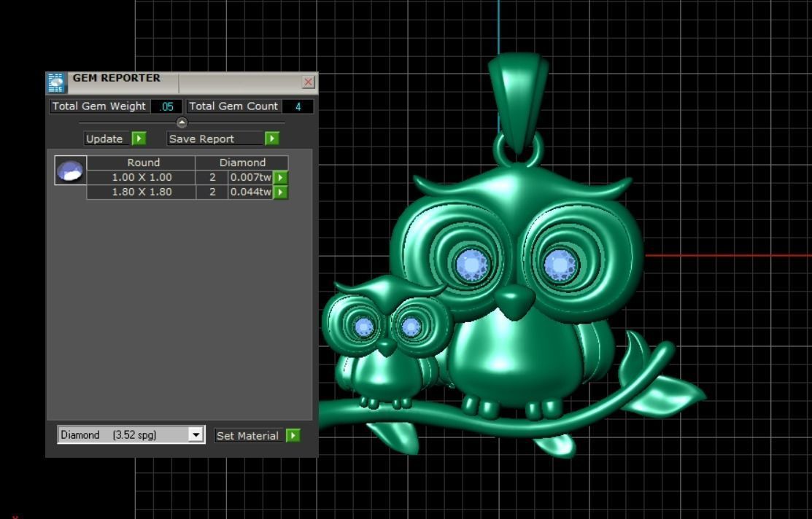The image size is (812, 519).
Task: Open the Diamond (3.52 spg) material dropdown
Action: (x=131, y=434)
